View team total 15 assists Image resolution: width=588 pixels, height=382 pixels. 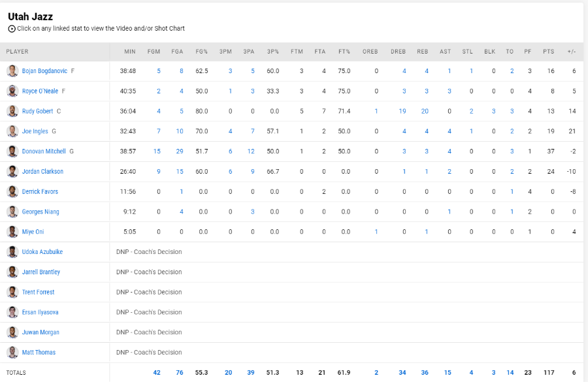tap(448, 373)
